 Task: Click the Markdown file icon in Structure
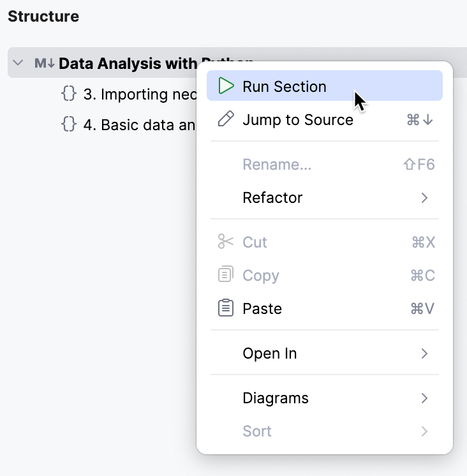[45, 63]
